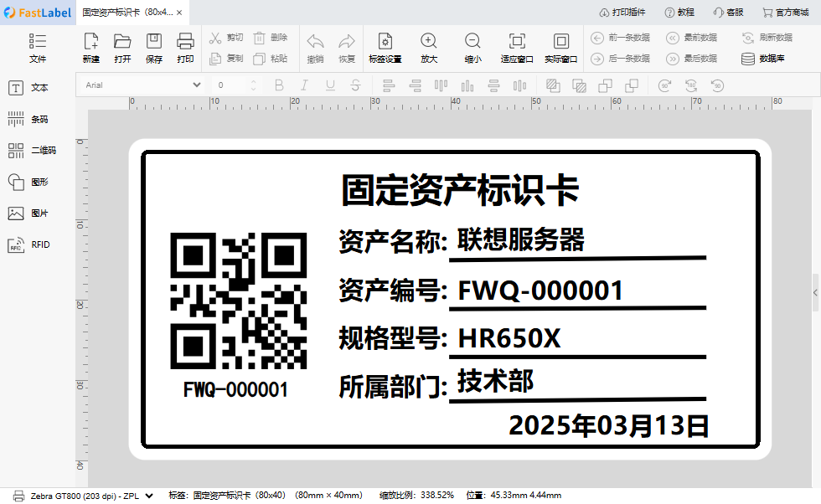
Task: Toggle strikethrough formatting
Action: pyautogui.click(x=355, y=85)
